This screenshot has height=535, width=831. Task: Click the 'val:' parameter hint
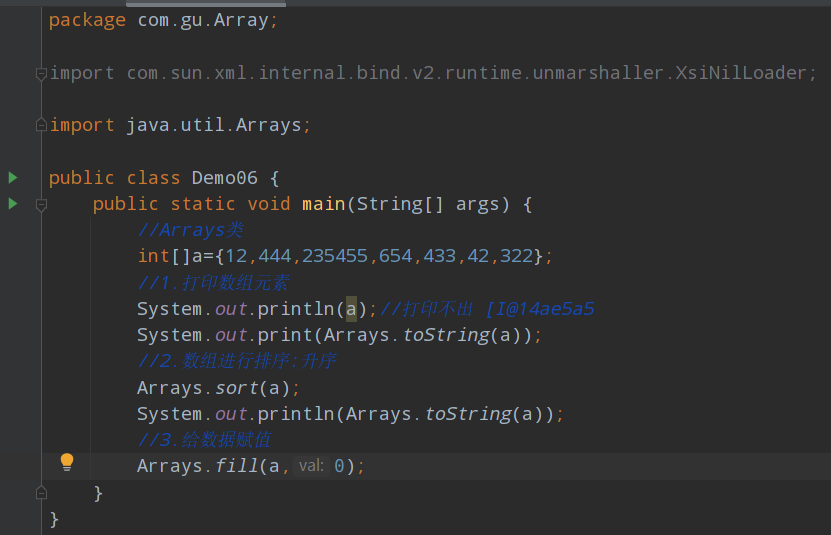(x=311, y=466)
